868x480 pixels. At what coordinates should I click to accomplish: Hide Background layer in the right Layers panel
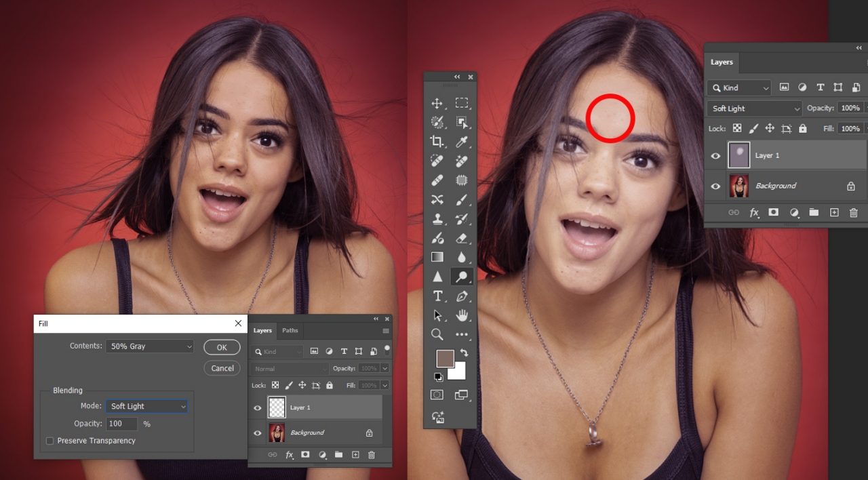[x=715, y=186]
